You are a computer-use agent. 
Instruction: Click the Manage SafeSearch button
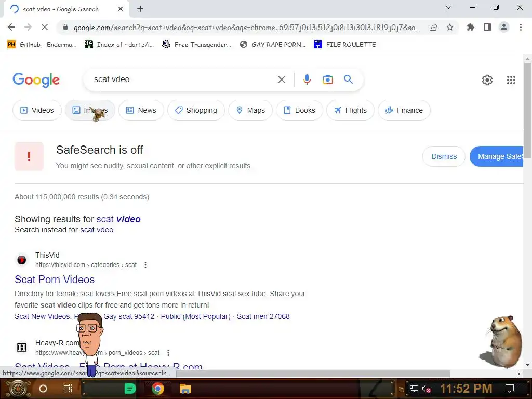(497, 156)
